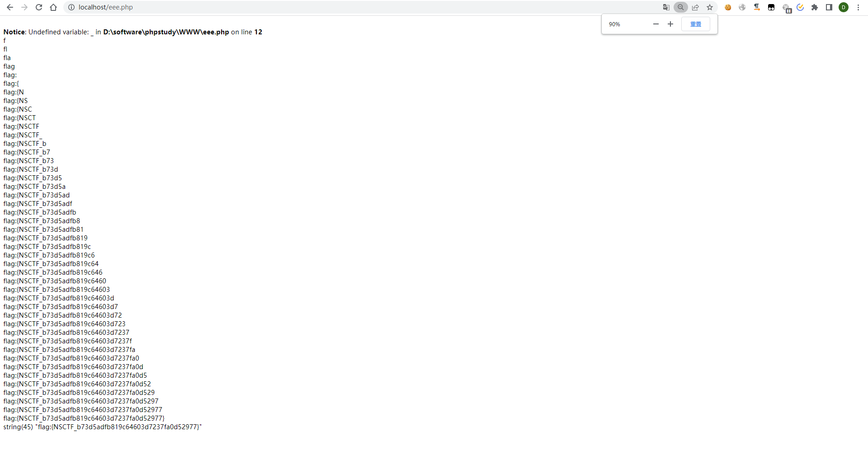
Task: Click the line reading exactly "flag:{NSCTF_b73d5adfb819c64603d7237fa0d52977"
Action: click(x=83, y=410)
